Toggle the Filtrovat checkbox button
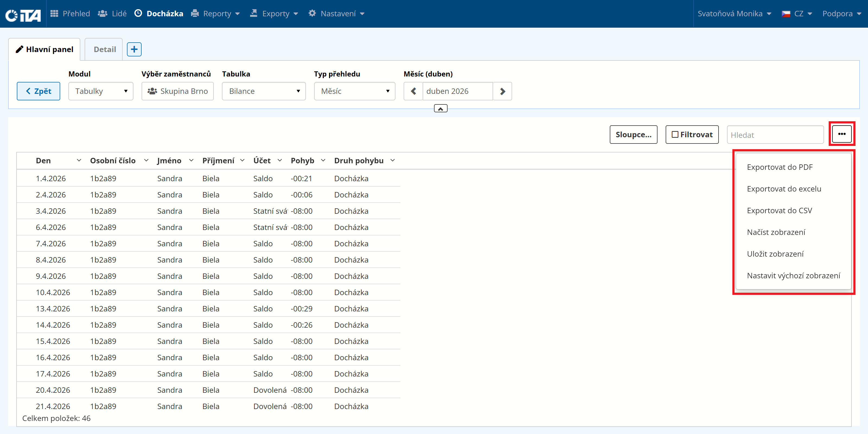Screen dimensions: 868x434 692,135
